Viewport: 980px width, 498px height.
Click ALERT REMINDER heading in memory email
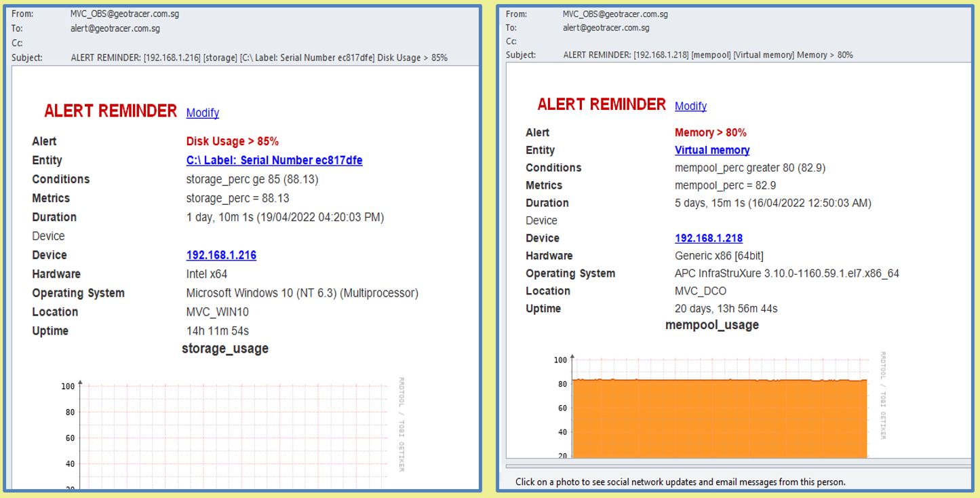(x=602, y=104)
